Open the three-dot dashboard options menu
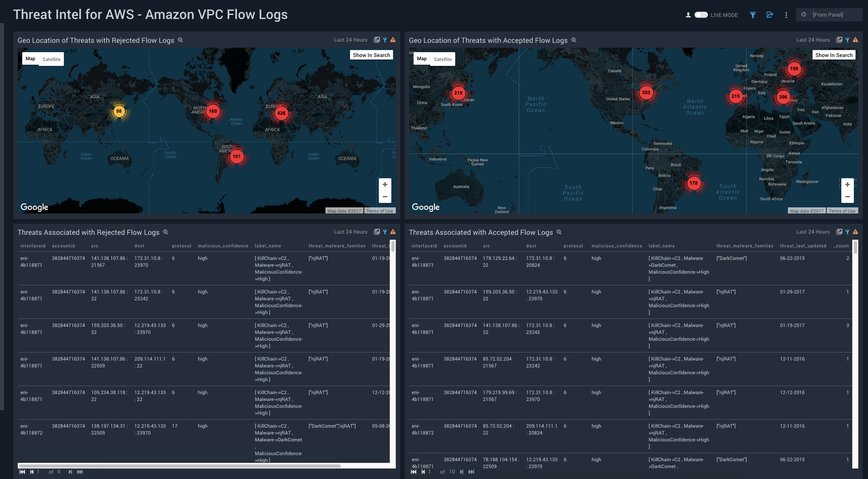 pos(786,15)
